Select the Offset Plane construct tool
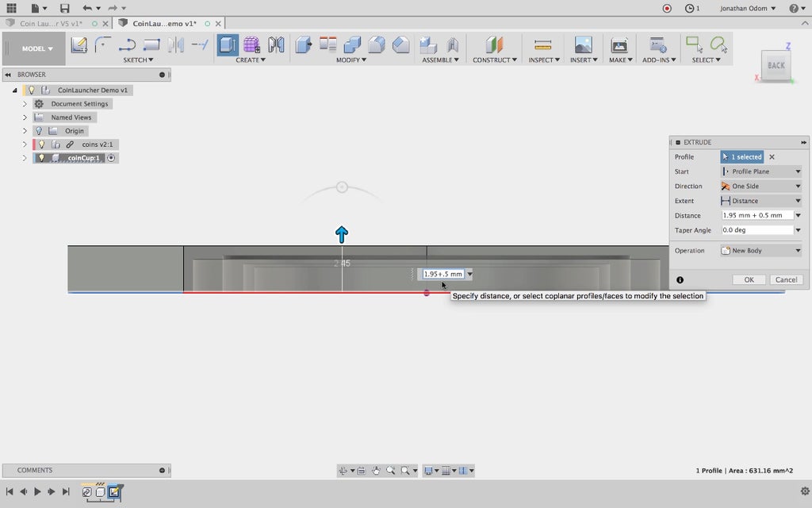The width and height of the screenshot is (812, 508). (x=495, y=44)
